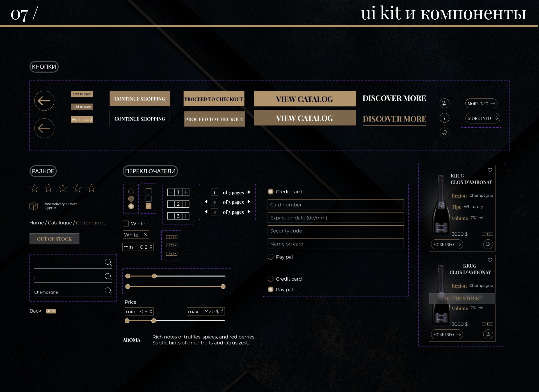Select the upper Pay pal radio button
The image size is (539, 392).
[271, 257]
